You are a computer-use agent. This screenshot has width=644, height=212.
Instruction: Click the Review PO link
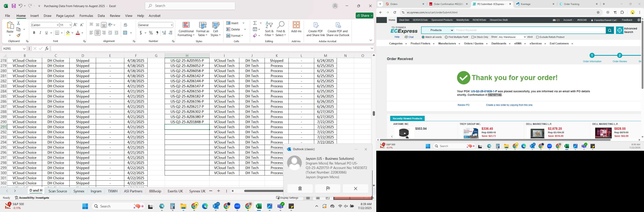[463, 105]
